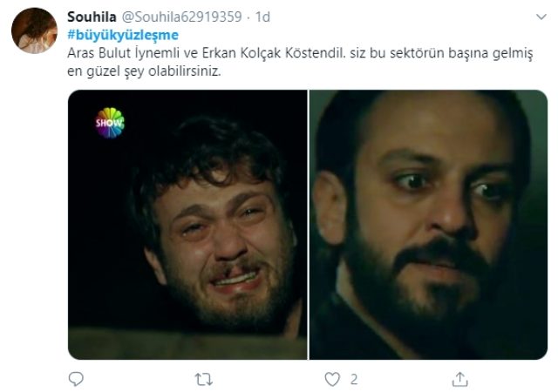Click the reply speech bubble icon

tap(76, 379)
